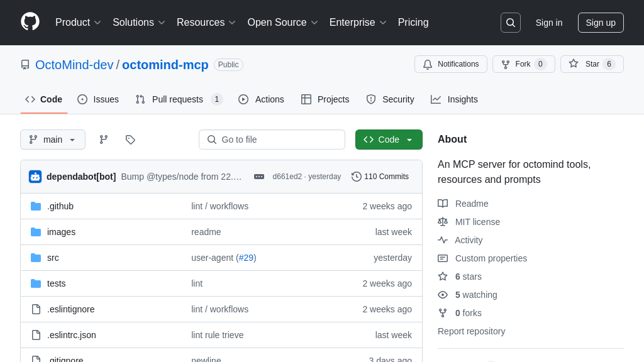Image resolution: width=644 pixels, height=362 pixels.
Task: Click the watching eye icon
Action: pyautogui.click(x=443, y=295)
